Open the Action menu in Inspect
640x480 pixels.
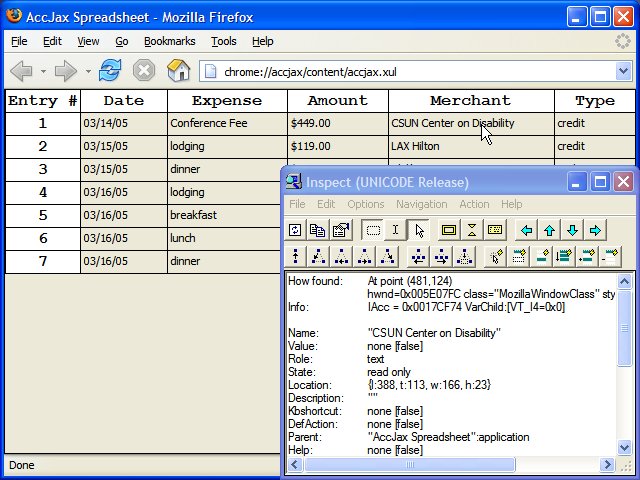point(474,204)
